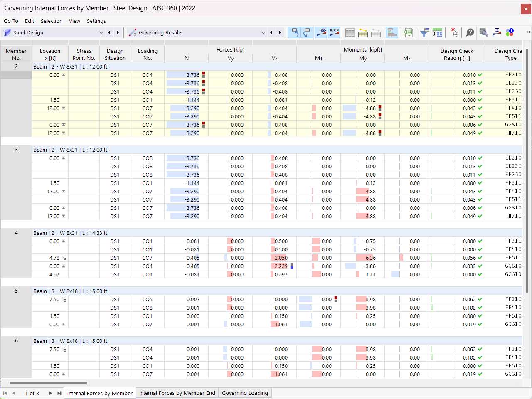
Task: Expand the toolbar overflow chevron
Action: 528,32
